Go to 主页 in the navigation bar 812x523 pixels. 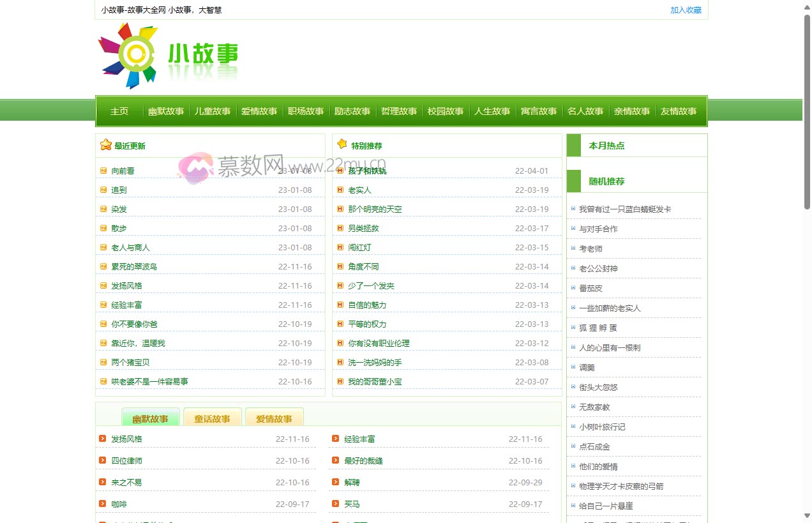pyautogui.click(x=119, y=111)
